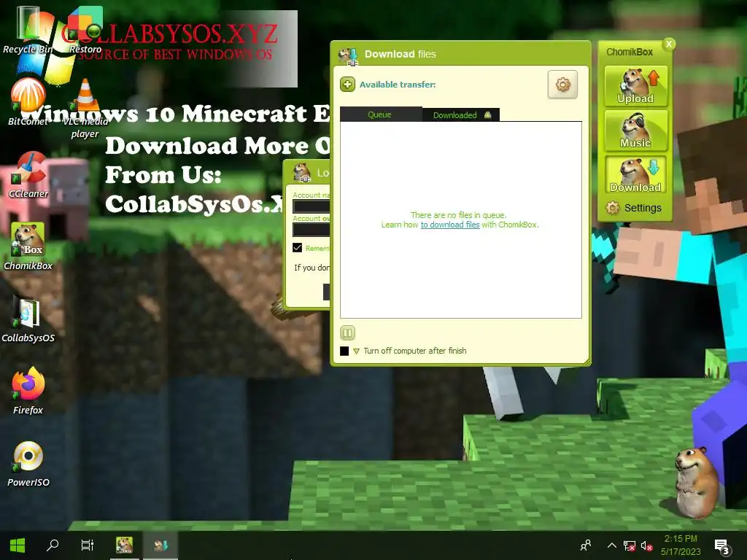Open taskbar Search
Screen dimensions: 747x560
coord(53,545)
